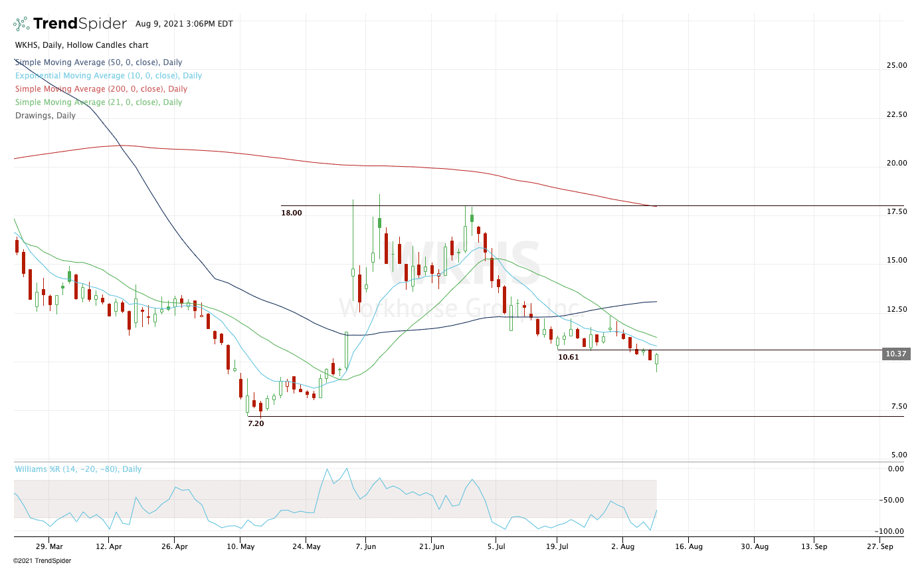Click the Workhorse Group watermark text
The width and height of the screenshot is (924, 567).
tap(458, 309)
